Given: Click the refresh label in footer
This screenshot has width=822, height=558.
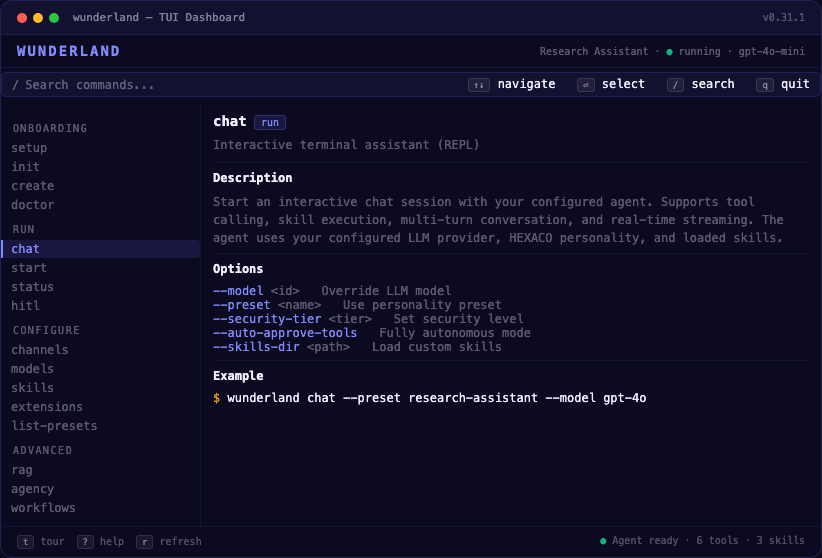Looking at the screenshot, I should coord(181,541).
